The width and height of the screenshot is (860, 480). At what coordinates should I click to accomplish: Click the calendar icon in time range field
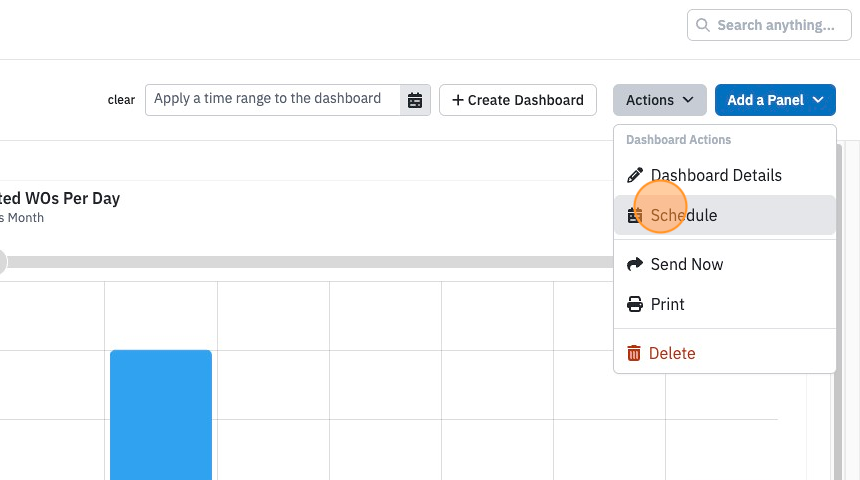[x=415, y=100]
